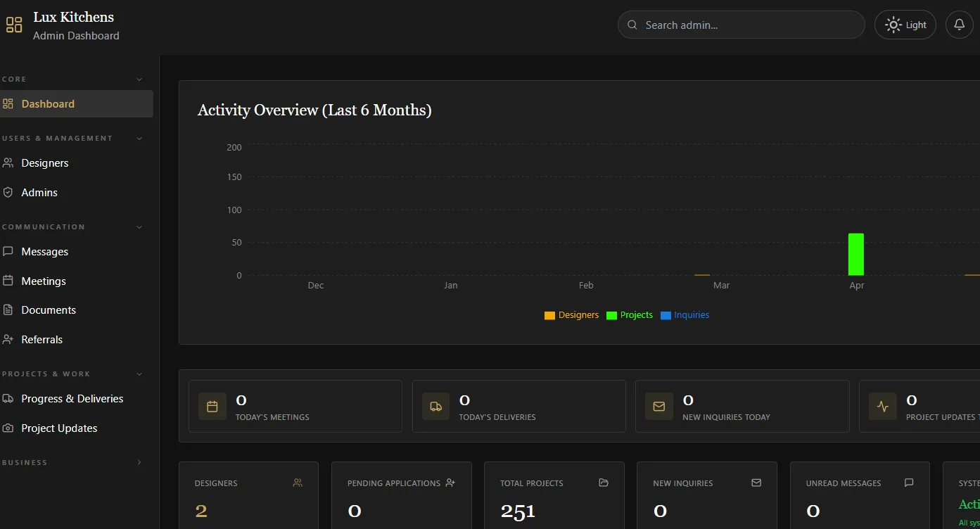The height and width of the screenshot is (529, 980).
Task: Toggle Inquiries series in chart legend
Action: [x=685, y=315]
